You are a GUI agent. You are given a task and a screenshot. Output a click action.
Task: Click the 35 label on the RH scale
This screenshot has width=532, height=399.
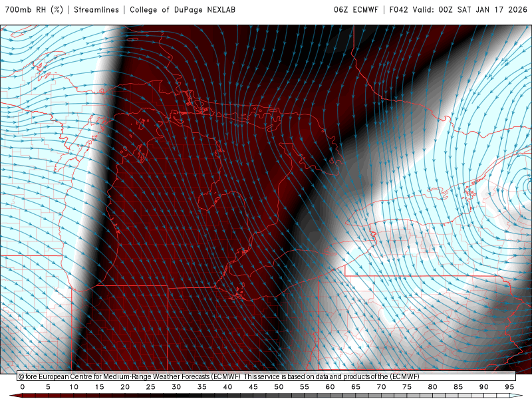pyautogui.click(x=202, y=387)
